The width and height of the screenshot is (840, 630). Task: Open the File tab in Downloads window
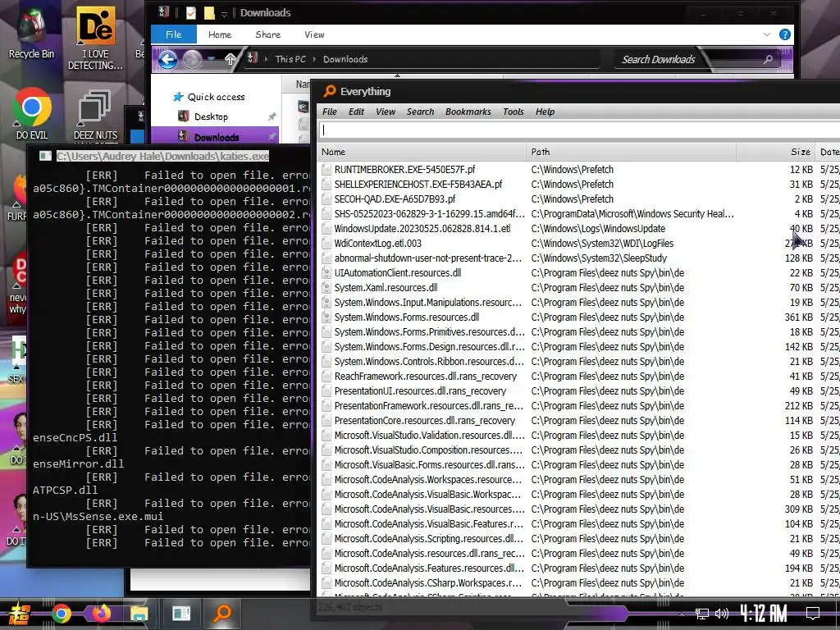coord(174,34)
